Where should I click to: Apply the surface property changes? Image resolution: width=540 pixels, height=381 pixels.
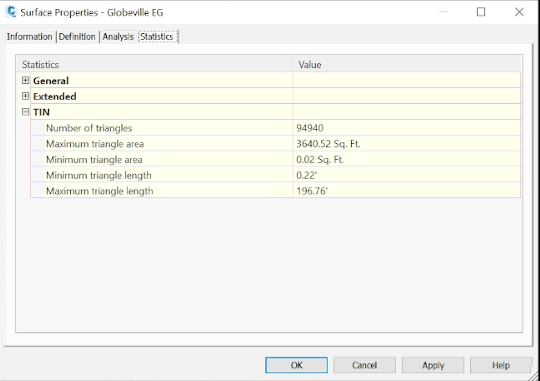tap(433, 365)
